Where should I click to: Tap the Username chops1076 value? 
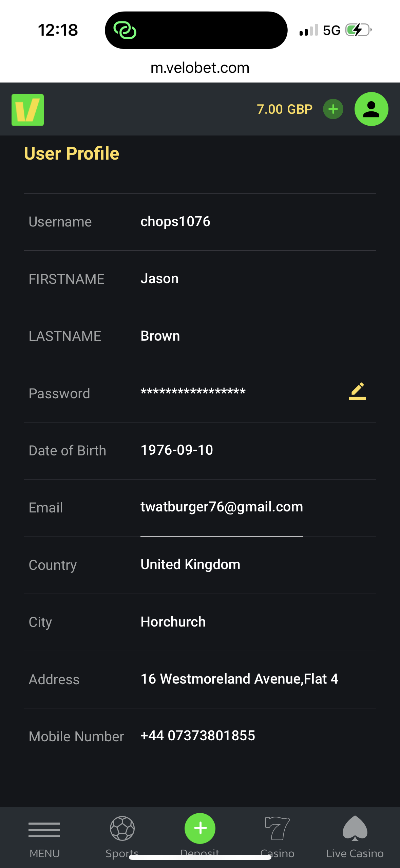point(175,222)
